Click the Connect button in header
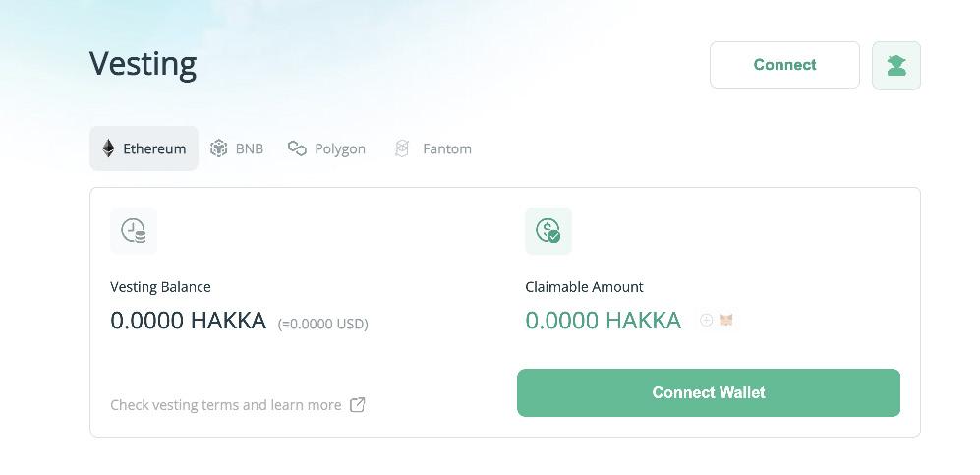The image size is (980, 475). (784, 65)
